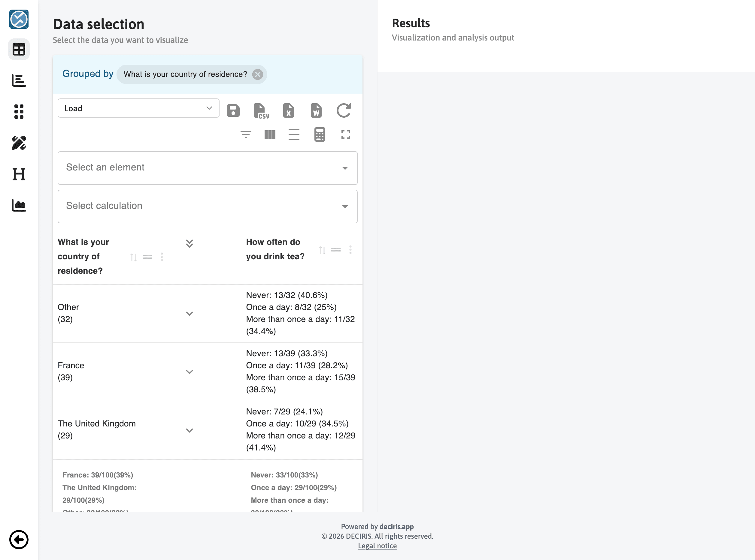
Task: Remove country of residence grouping chip
Action: [257, 74]
